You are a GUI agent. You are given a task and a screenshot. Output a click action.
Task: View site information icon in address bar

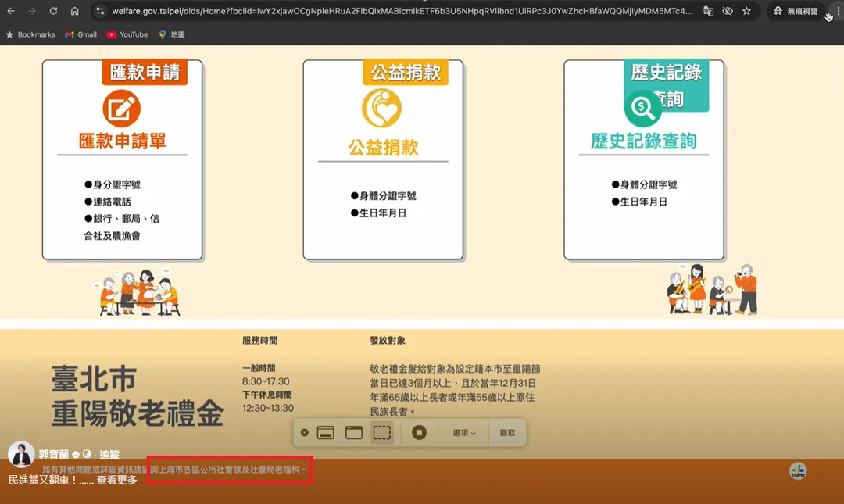(100, 11)
